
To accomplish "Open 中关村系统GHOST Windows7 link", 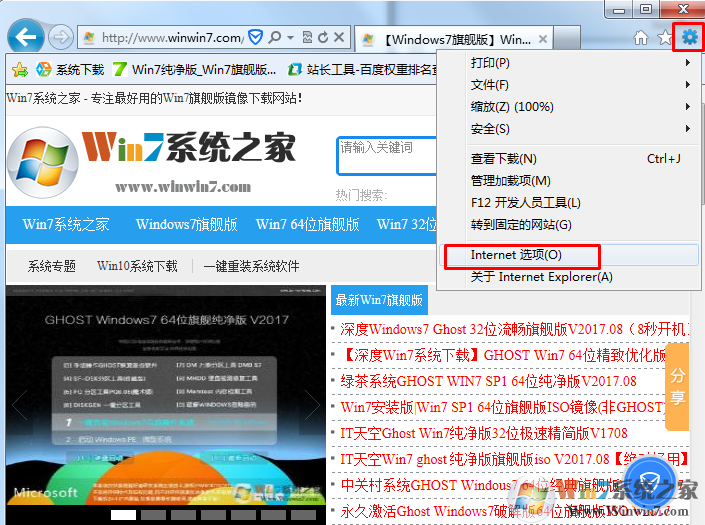I will (x=480, y=485).
